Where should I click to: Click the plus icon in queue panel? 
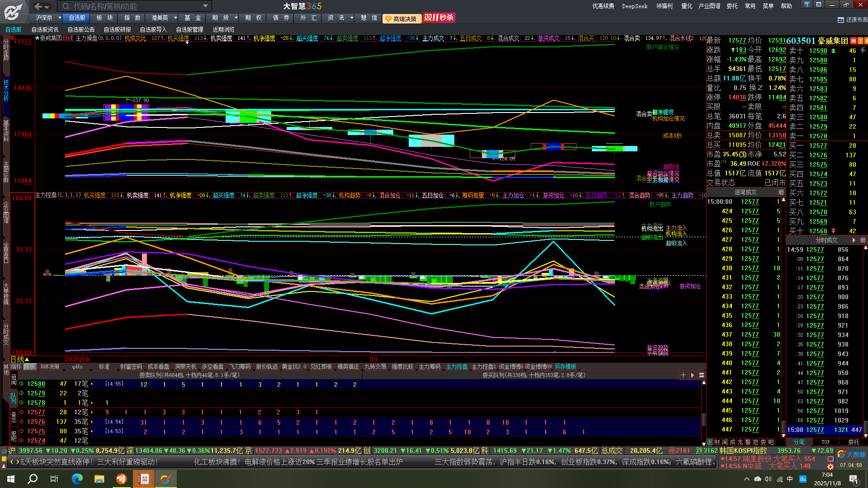683,375
